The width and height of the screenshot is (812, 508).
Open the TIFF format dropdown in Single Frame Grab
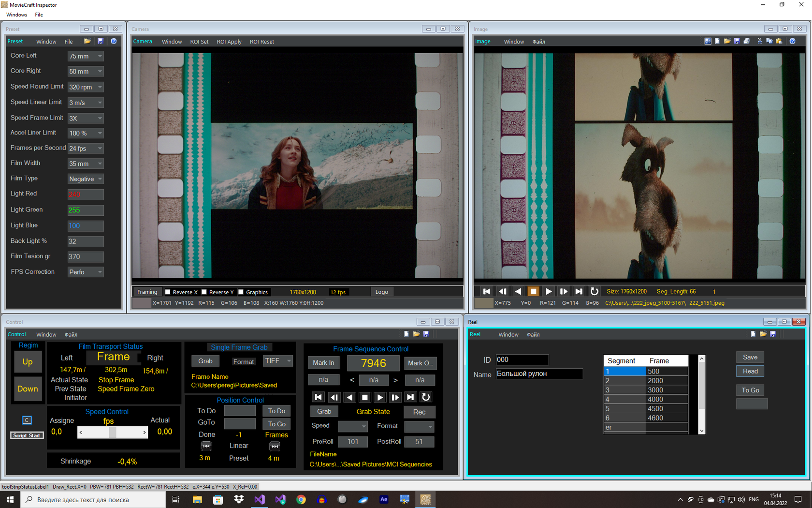278,361
